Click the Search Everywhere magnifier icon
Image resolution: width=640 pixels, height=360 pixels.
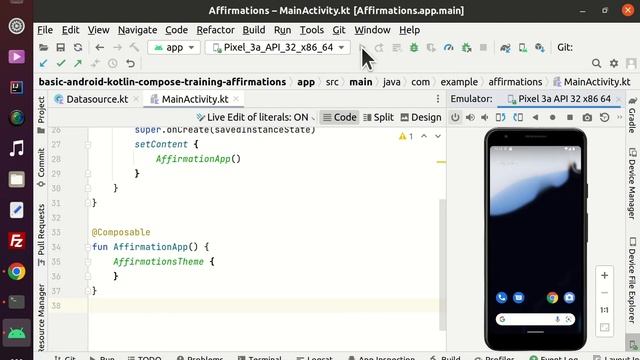click(596, 63)
